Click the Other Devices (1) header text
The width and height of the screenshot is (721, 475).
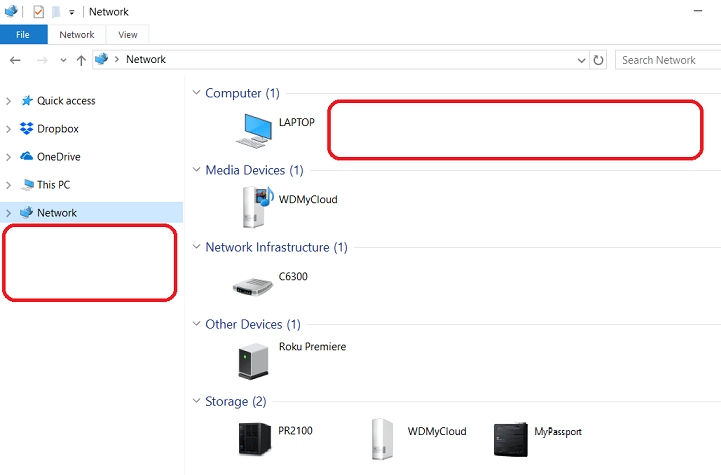click(x=253, y=325)
